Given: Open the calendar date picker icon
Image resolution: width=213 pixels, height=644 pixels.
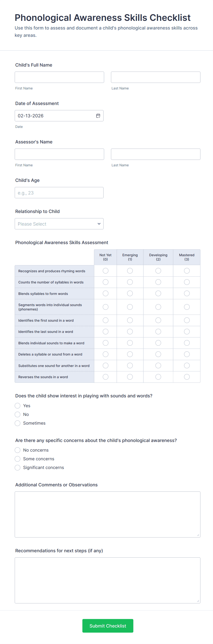Looking at the screenshot, I should [x=98, y=116].
